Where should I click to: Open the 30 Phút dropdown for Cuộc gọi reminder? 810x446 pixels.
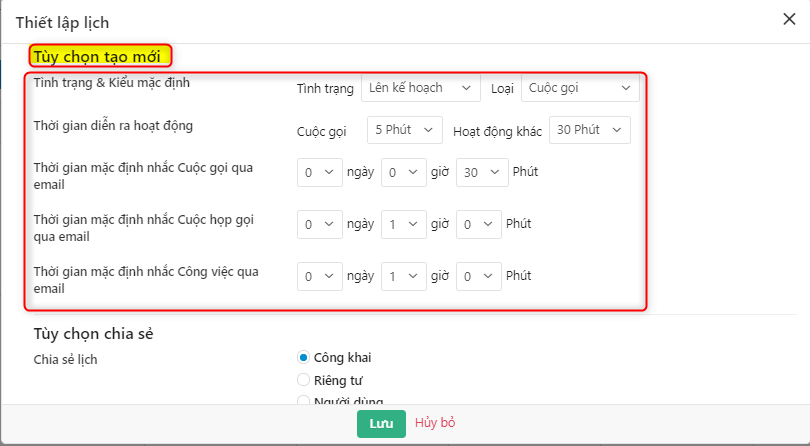[x=480, y=172]
